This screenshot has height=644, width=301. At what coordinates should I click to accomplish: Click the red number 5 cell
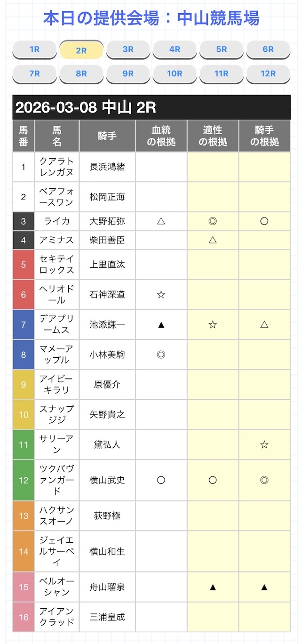(x=24, y=265)
